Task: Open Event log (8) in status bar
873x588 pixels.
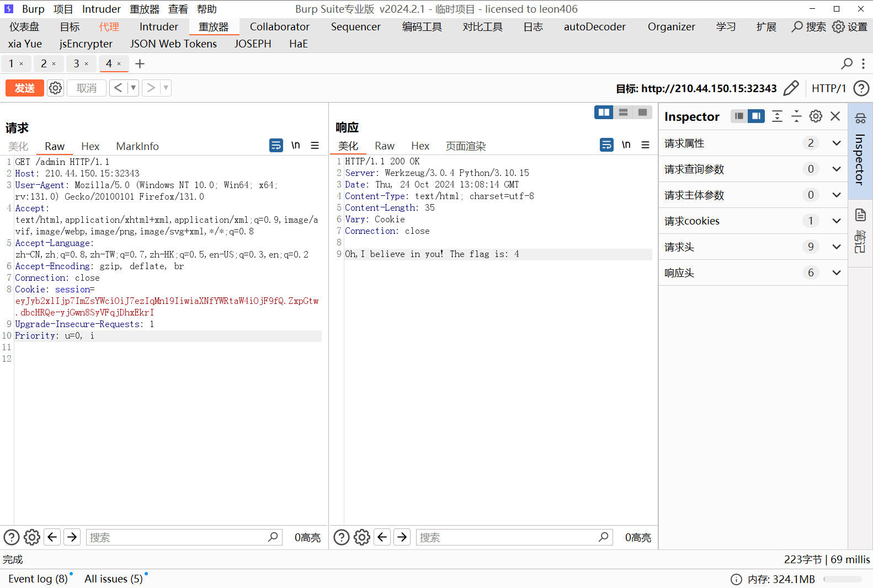Action: [x=38, y=579]
